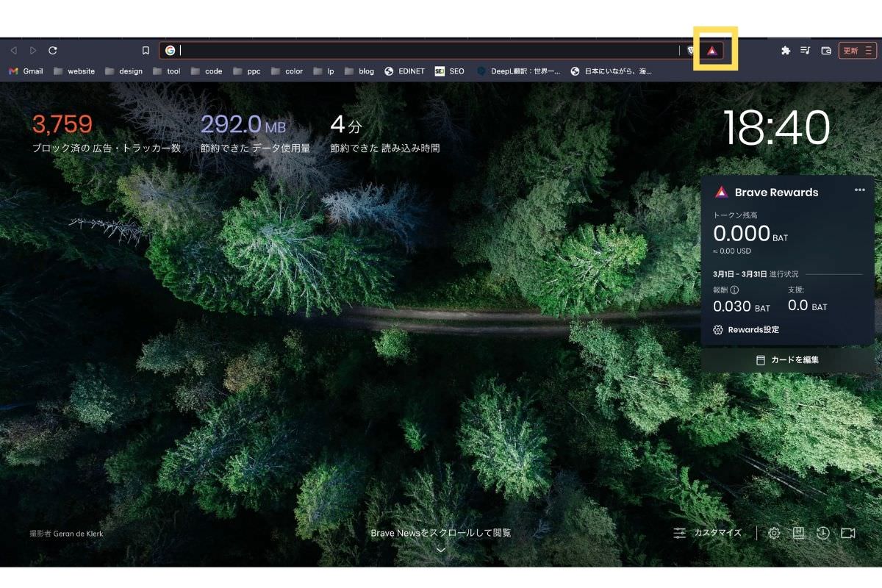This screenshot has width=882, height=588.
Task: Open the Brave Wallet icon in toolbar
Action: 826,51
